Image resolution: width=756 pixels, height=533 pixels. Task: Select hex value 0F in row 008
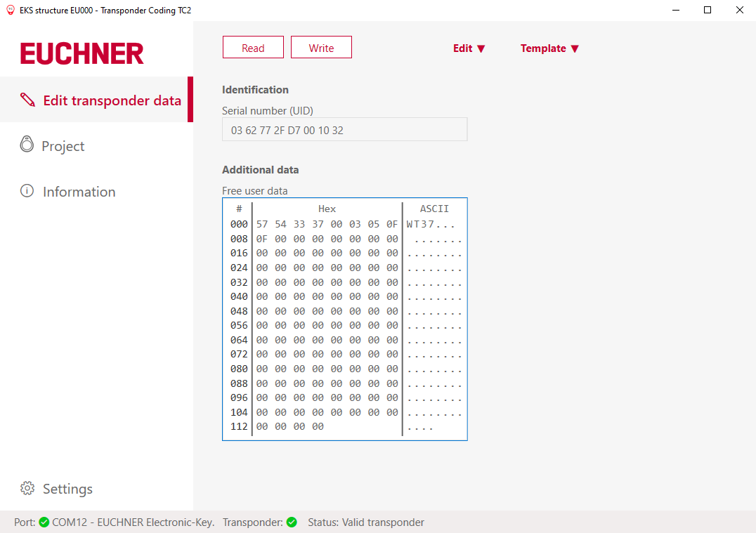point(262,239)
